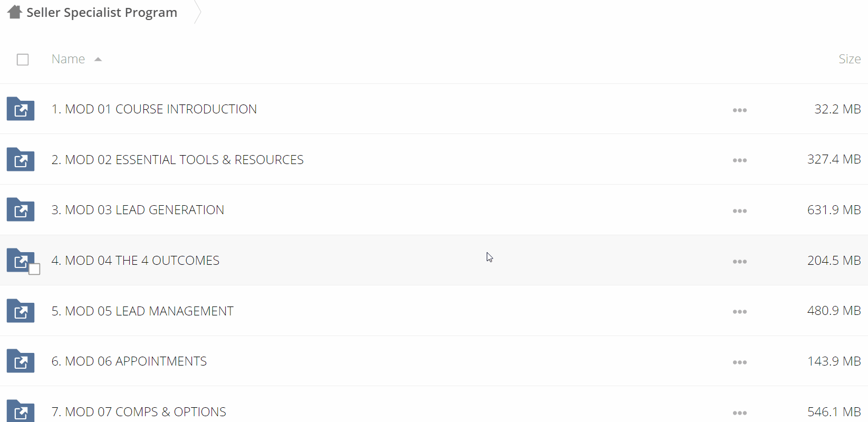This screenshot has height=422, width=868.
Task: Tick the select-all checkbox in header
Action: click(23, 60)
